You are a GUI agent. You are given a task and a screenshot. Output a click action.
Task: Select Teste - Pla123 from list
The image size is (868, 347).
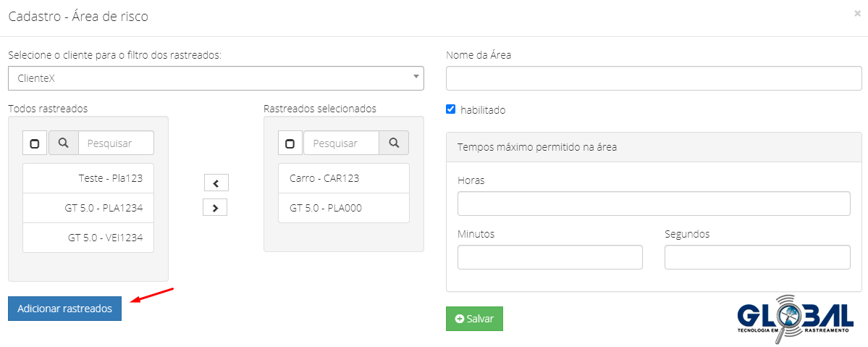(x=88, y=178)
